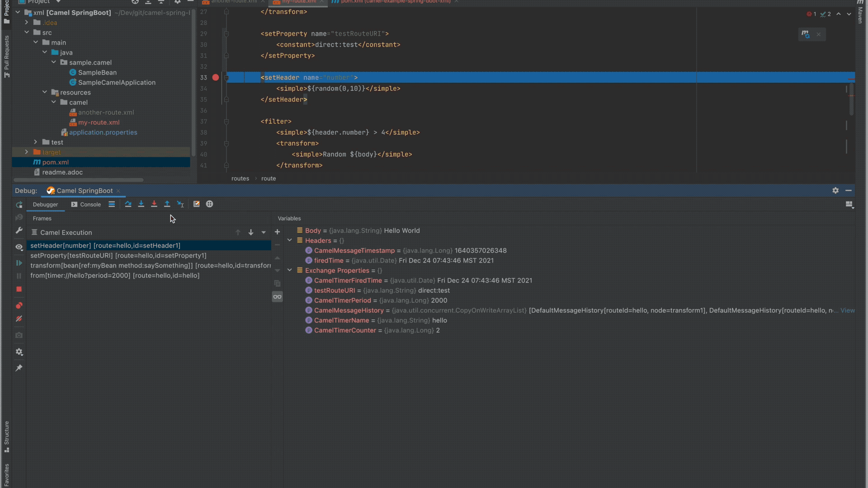Click the Run to Cursor icon
Viewport: 868px width, 488px height.
click(180, 204)
